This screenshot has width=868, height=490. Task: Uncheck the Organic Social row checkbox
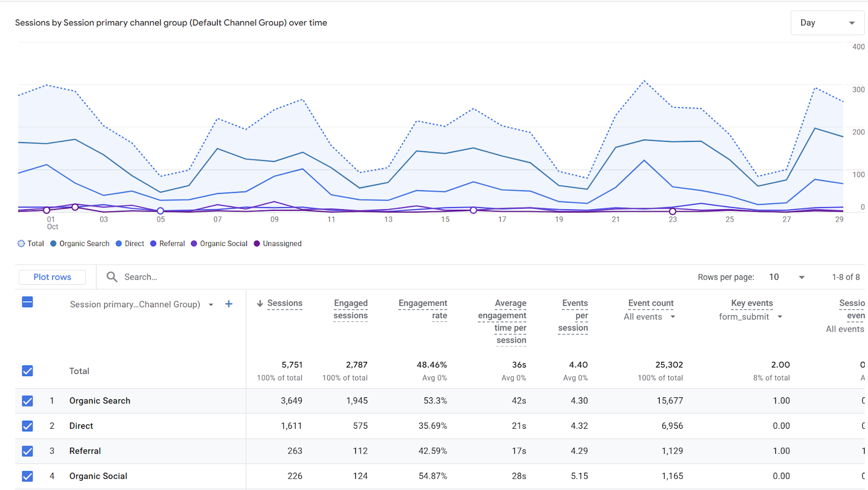(x=28, y=476)
